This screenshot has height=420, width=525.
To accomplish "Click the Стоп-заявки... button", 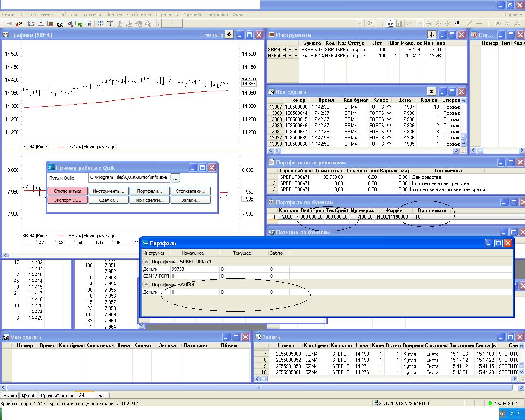I will pyautogui.click(x=190, y=191).
